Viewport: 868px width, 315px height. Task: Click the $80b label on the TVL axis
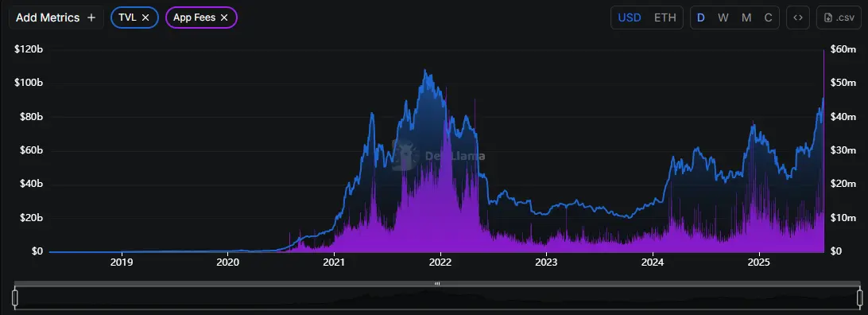pos(31,117)
